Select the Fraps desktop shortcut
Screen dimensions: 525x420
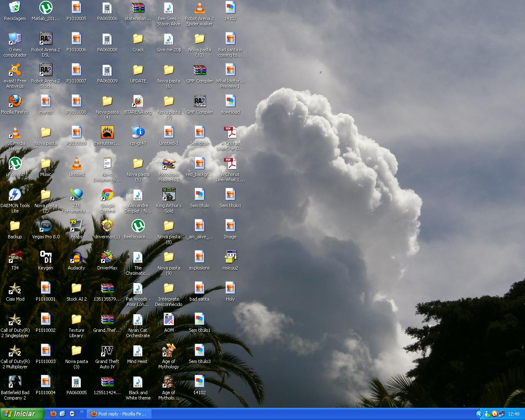tap(76, 226)
